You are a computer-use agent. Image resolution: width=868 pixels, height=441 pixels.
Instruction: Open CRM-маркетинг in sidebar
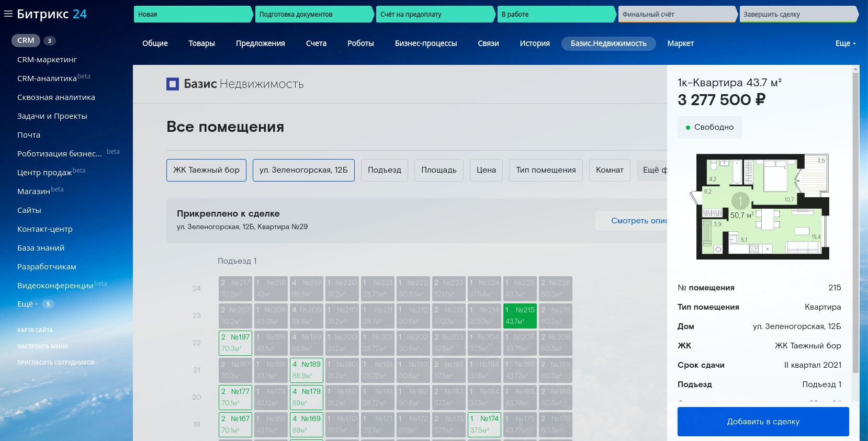coord(47,60)
